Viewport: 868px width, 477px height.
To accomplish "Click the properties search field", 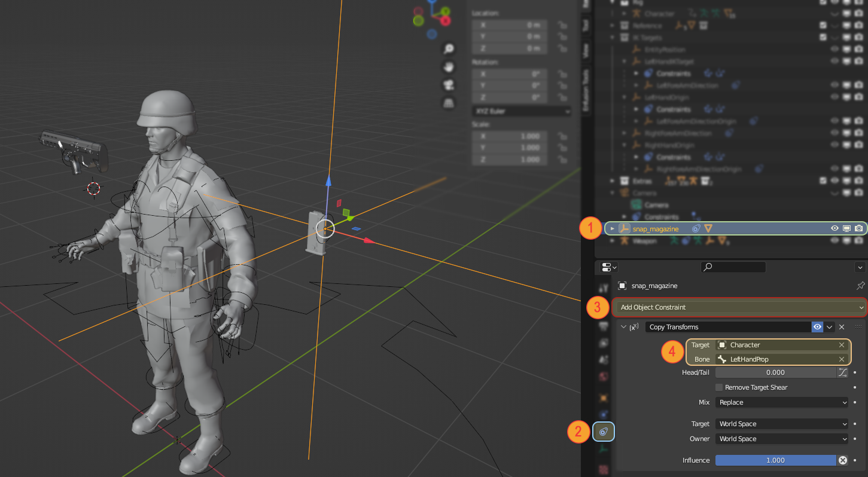I will (733, 267).
